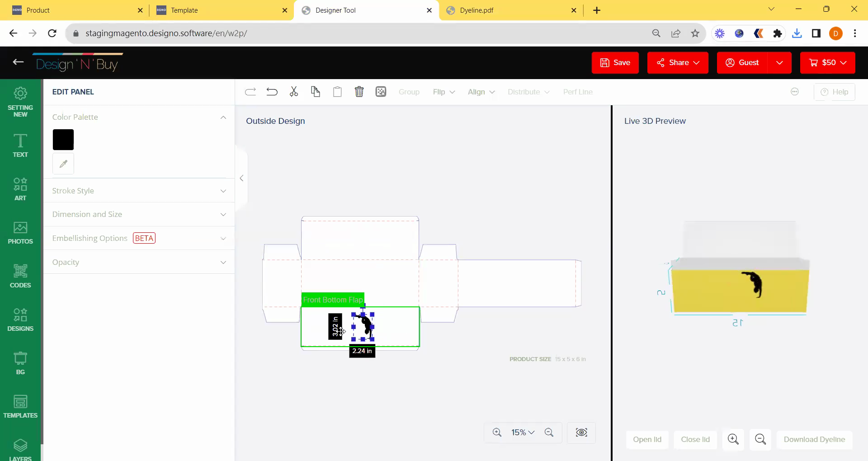Click the eyedropper color picker icon
868x461 pixels.
(63, 164)
